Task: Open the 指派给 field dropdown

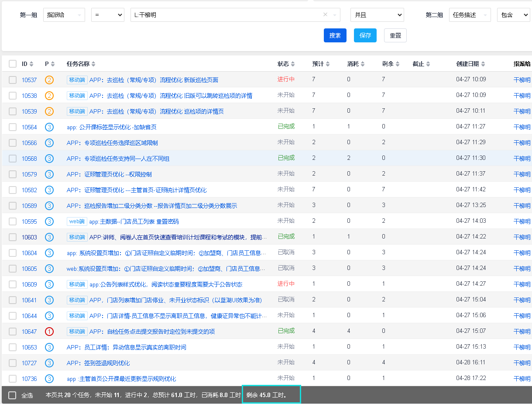Action: [x=64, y=15]
